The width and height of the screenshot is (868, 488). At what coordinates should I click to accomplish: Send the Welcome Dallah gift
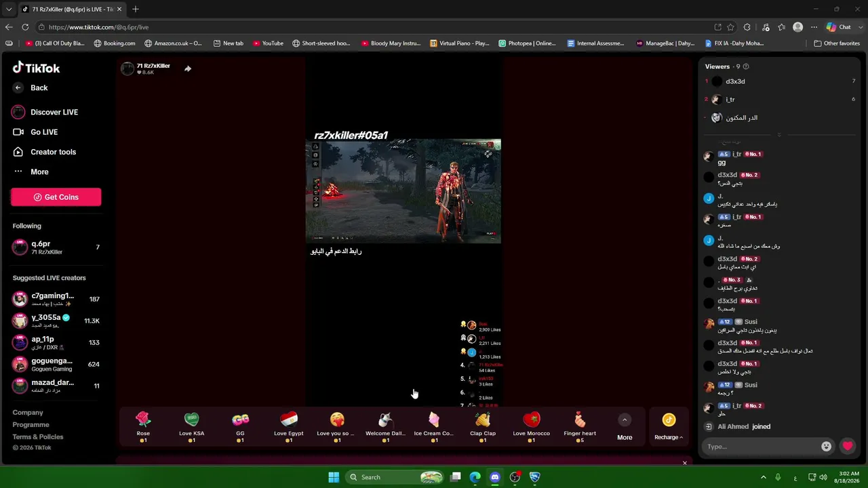(386, 427)
